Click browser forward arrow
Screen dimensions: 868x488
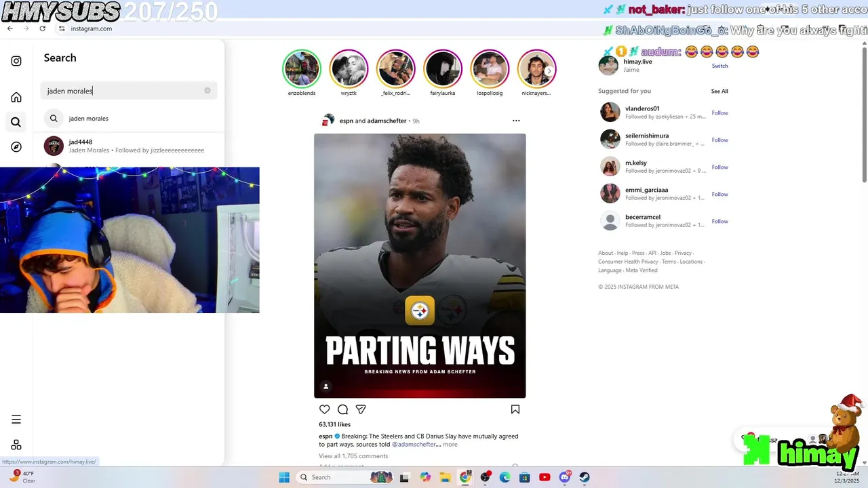(26, 28)
